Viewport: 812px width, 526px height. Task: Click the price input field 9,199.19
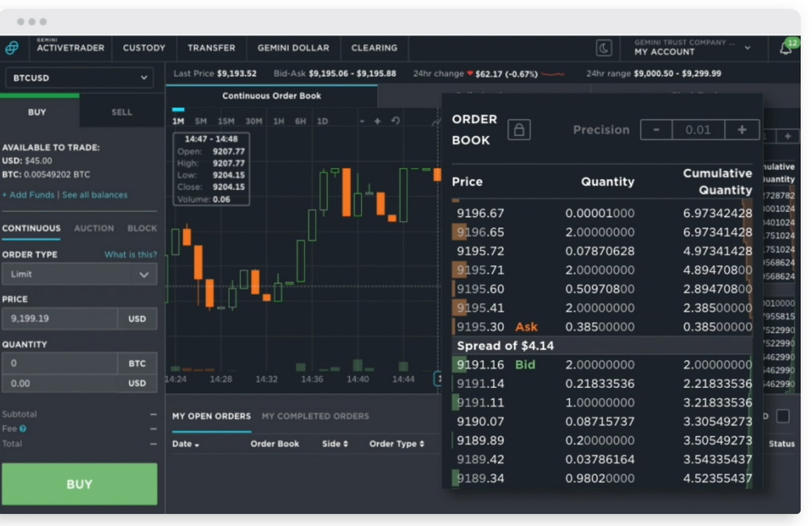click(60, 318)
